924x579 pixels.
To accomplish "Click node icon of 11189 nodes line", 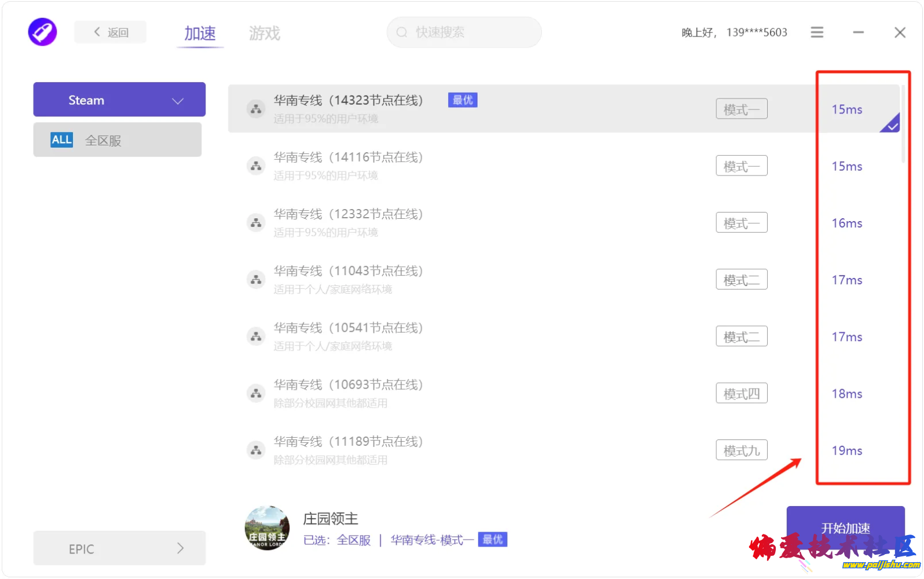I will click(256, 450).
